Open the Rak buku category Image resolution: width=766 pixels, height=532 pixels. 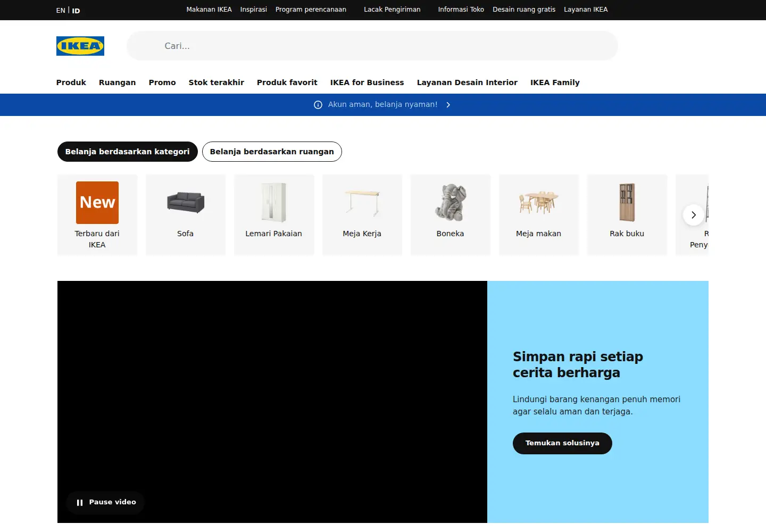tap(627, 215)
